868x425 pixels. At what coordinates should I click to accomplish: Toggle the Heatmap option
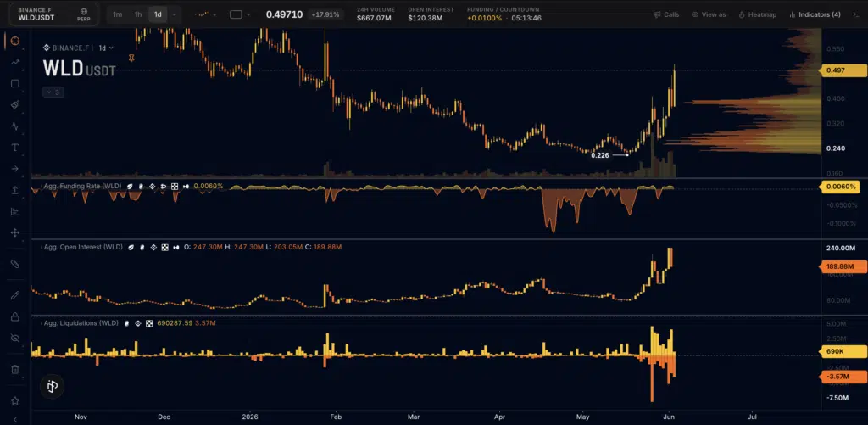click(x=757, y=14)
